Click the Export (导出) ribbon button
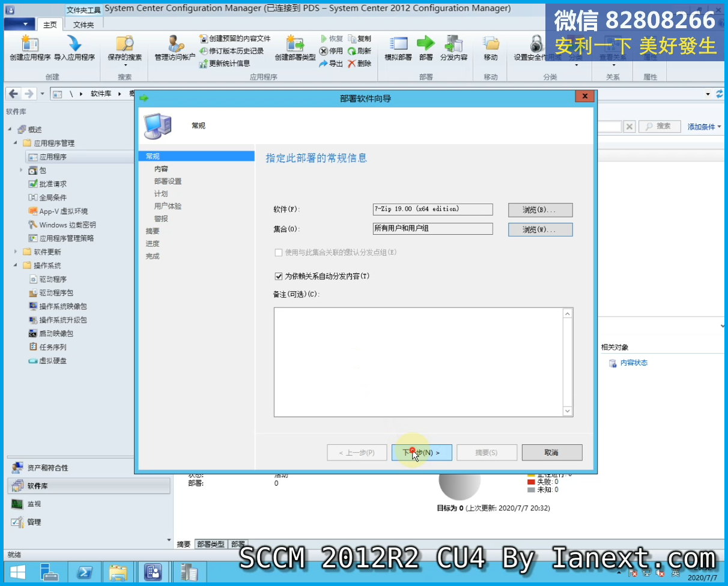 pyautogui.click(x=331, y=63)
